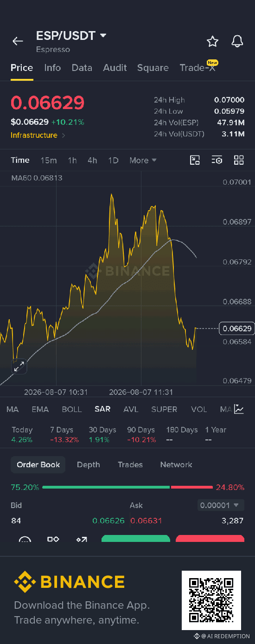Select the Depth tab
This screenshot has height=644, width=255.
[x=88, y=464]
